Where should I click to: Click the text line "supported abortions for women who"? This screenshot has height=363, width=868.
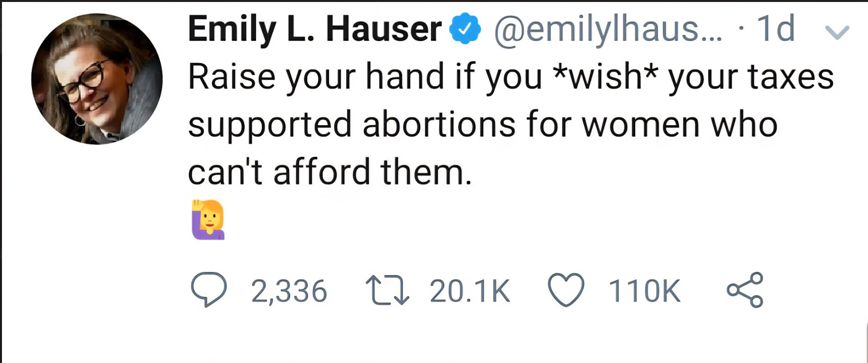(482, 124)
